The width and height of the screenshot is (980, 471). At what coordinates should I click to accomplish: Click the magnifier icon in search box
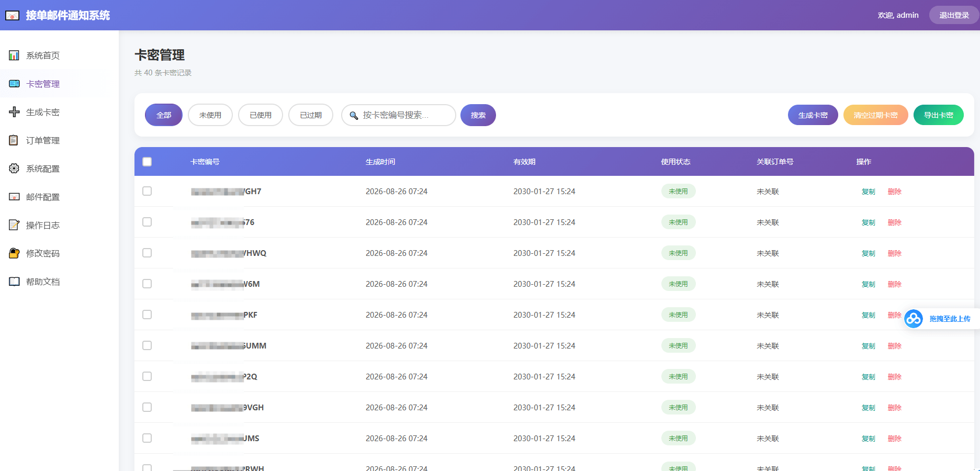(x=354, y=116)
